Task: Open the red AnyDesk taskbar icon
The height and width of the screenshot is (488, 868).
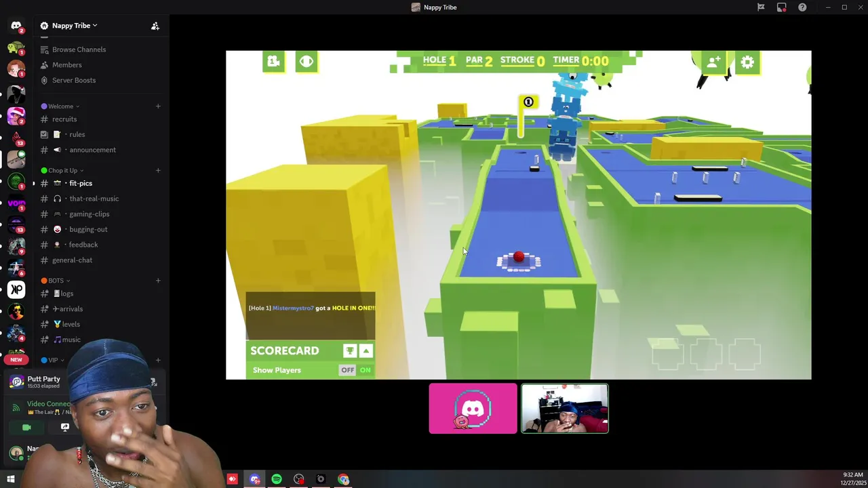Action: pyautogui.click(x=233, y=479)
